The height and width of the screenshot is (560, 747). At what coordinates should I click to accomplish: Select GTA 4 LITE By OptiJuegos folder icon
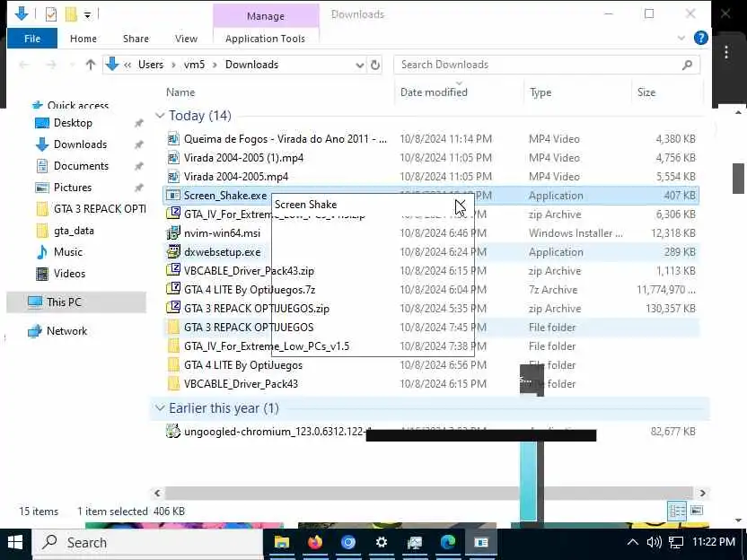point(173,364)
